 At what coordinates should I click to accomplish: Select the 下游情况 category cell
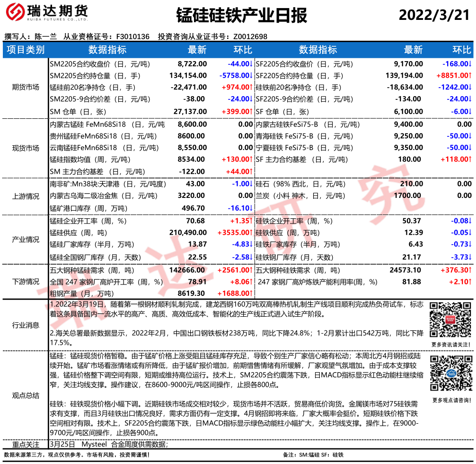[x=26, y=282]
